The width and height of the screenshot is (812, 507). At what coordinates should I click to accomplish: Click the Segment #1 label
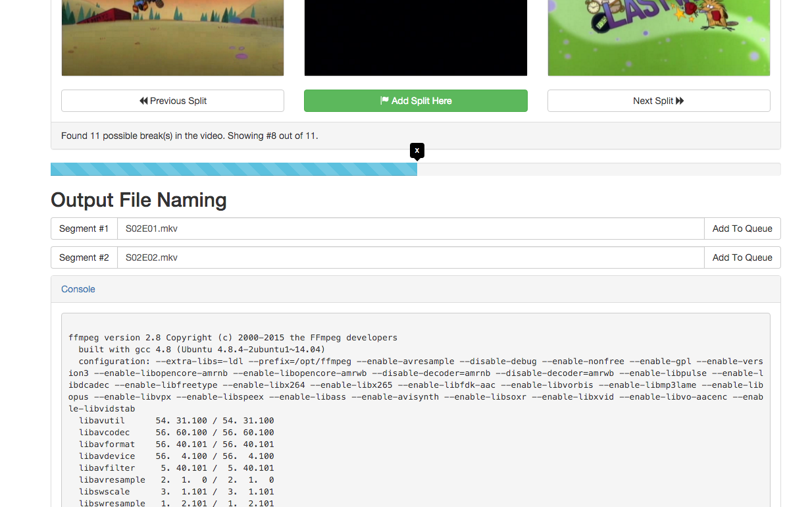(x=84, y=228)
